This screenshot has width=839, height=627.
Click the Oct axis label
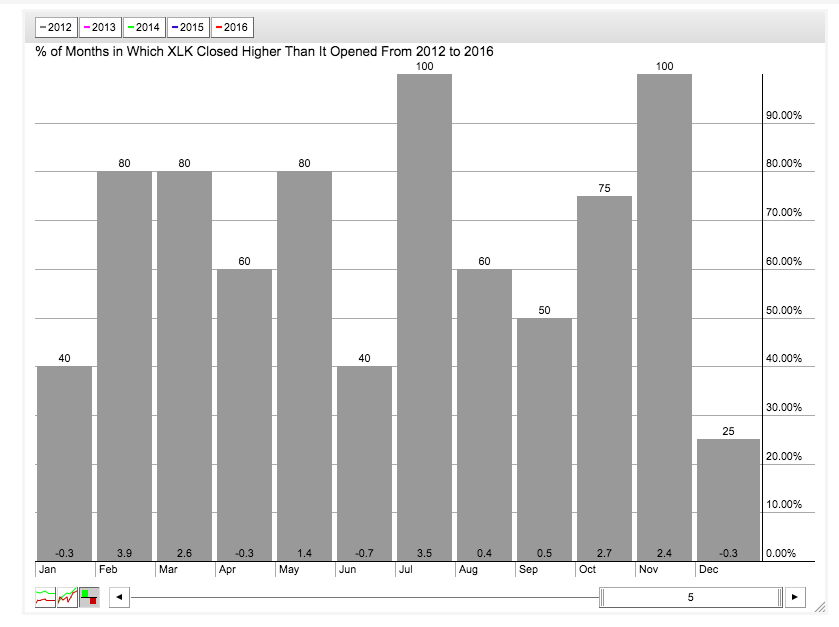point(587,569)
